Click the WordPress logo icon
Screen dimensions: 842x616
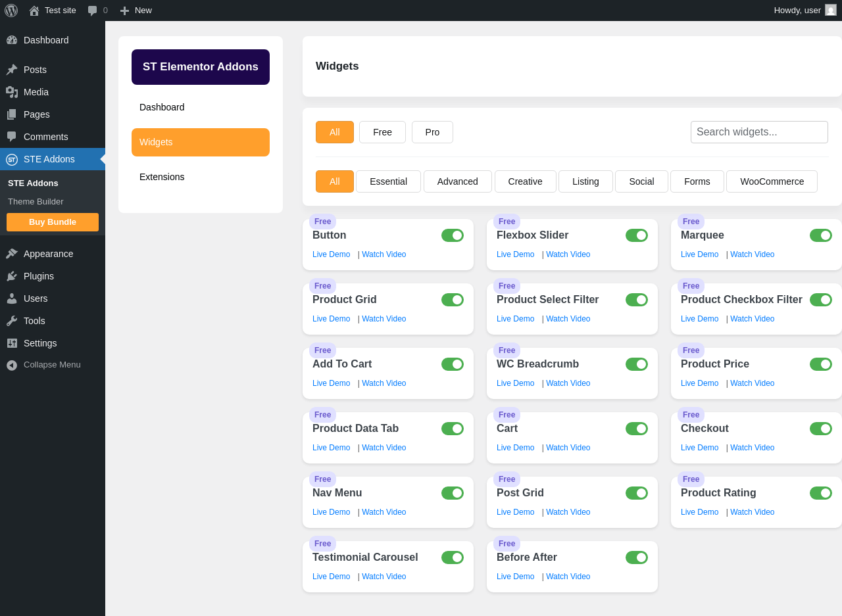coord(11,11)
